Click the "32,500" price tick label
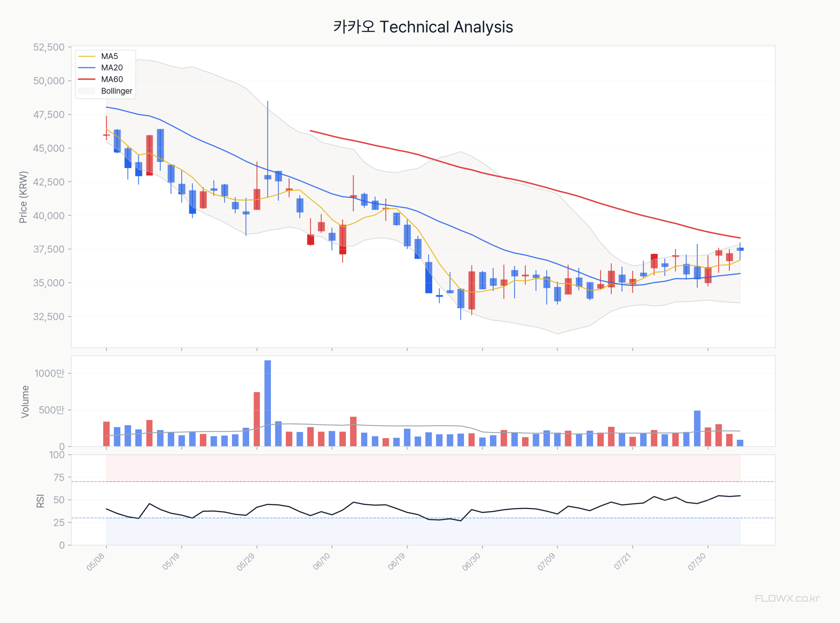 pos(49,317)
